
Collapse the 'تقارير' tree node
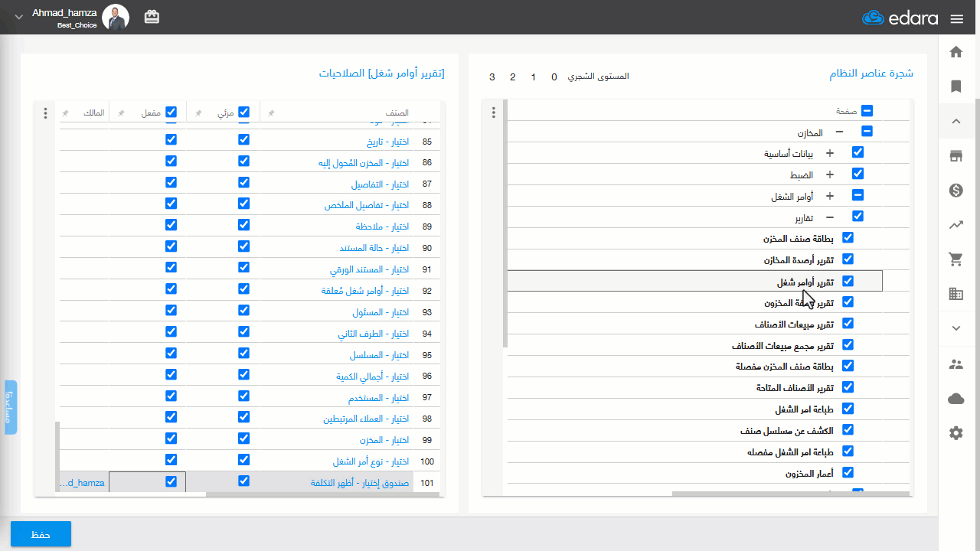pyautogui.click(x=829, y=217)
